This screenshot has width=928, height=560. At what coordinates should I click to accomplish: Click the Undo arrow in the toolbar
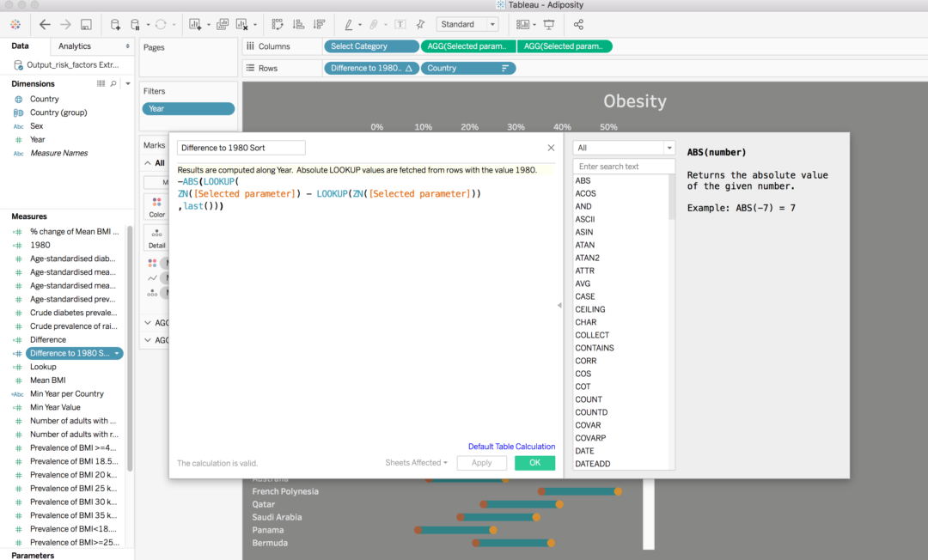pos(44,24)
